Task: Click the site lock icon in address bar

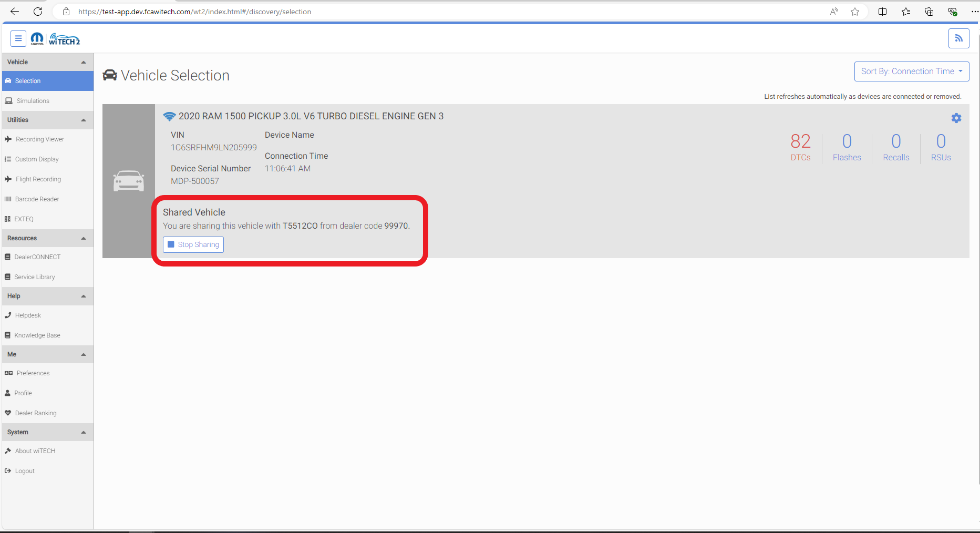Action: pos(66,12)
